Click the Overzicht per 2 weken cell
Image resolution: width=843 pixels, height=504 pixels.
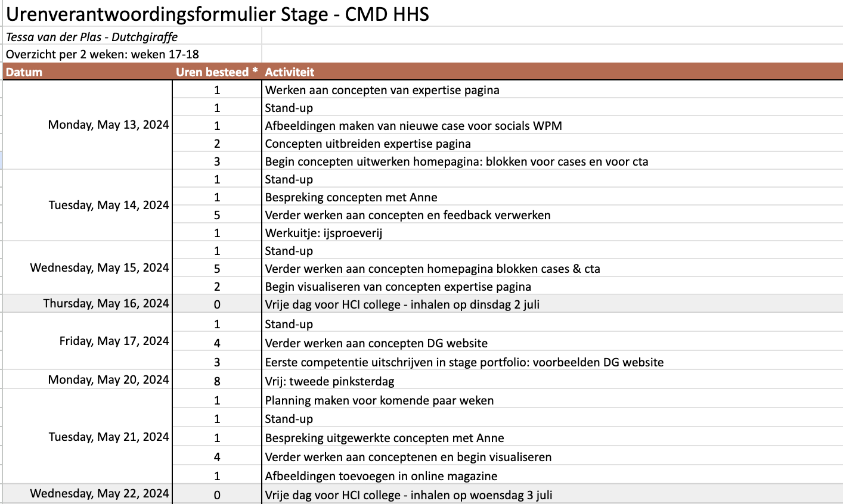pyautogui.click(x=132, y=54)
